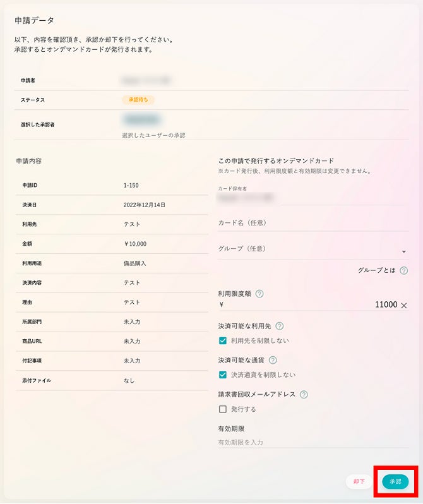Screen dimensions: 423x504
Task: Open the グループ（任意） selection field
Action: point(313,249)
